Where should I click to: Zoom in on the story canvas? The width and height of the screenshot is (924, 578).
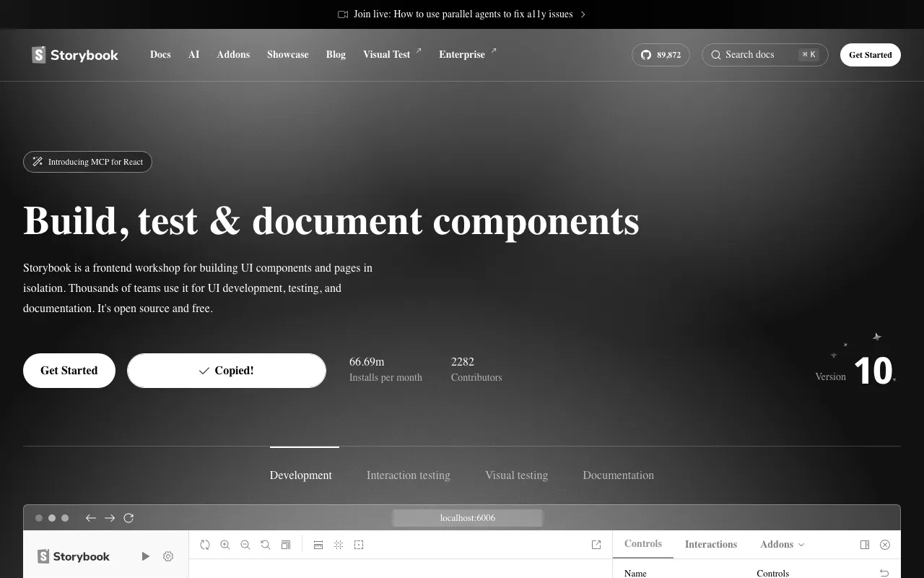[x=225, y=545]
